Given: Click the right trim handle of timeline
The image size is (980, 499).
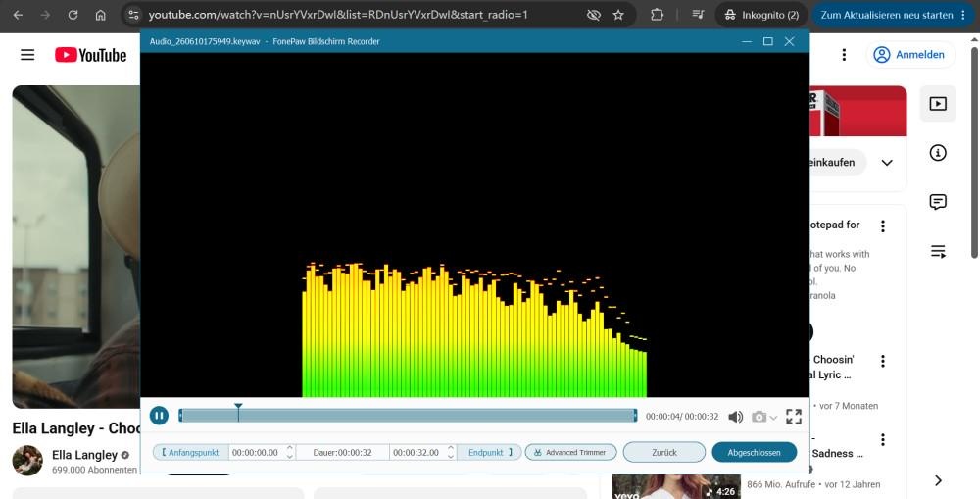Looking at the screenshot, I should (x=635, y=416).
